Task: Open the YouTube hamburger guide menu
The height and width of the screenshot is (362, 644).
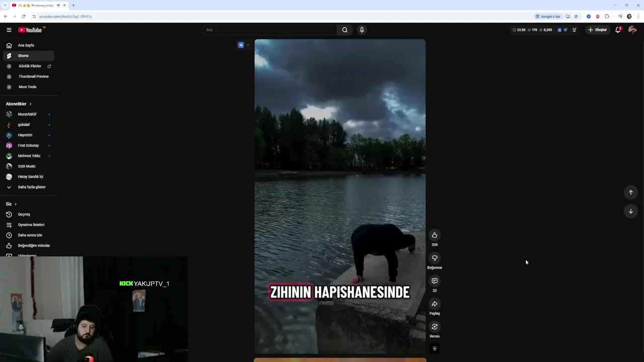Action: click(9, 30)
